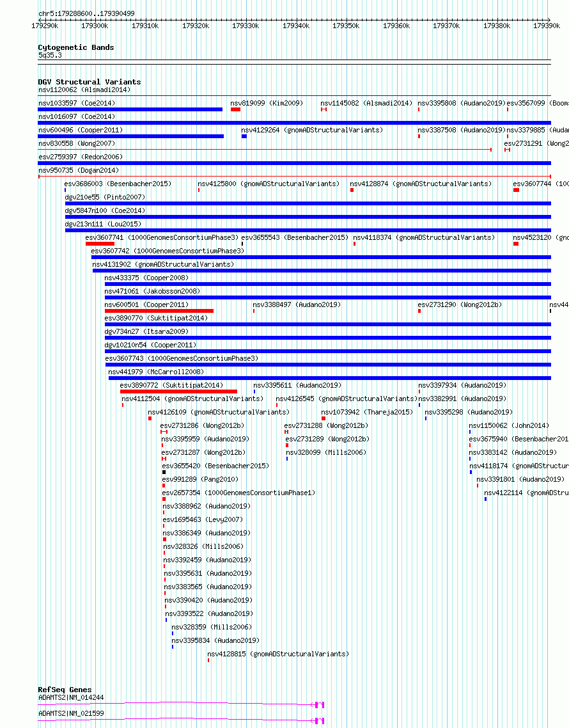569x728 pixels.
Task: Click variant dgv210e55 (Pinto2007)
Action: pos(105,197)
